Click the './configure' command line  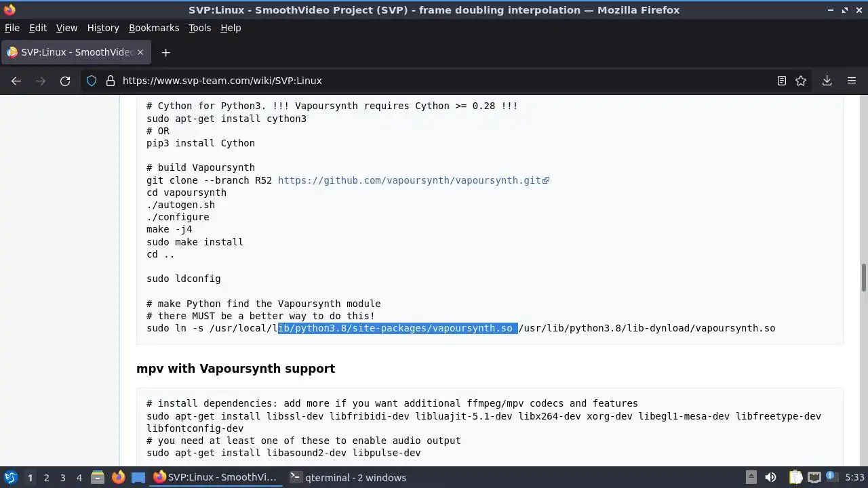point(178,217)
